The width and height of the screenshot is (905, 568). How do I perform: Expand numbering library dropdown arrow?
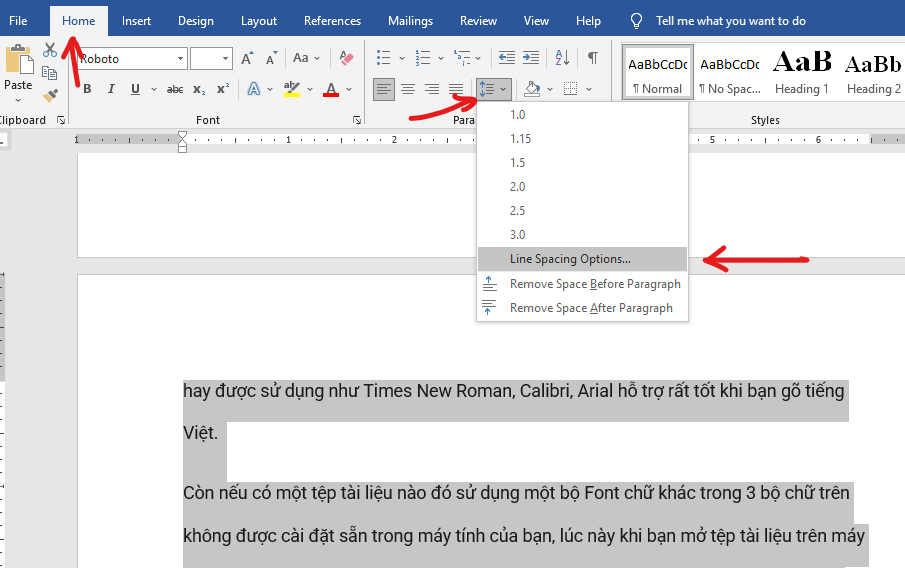coord(441,58)
